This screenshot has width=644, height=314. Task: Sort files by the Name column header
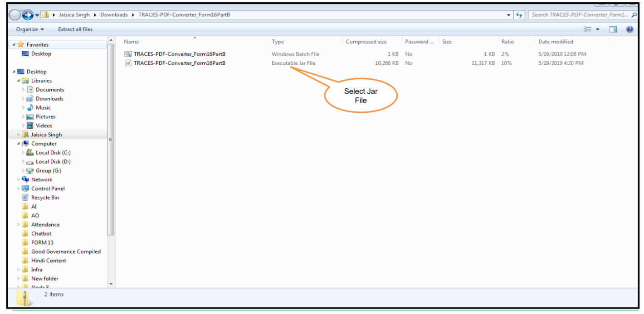(131, 41)
